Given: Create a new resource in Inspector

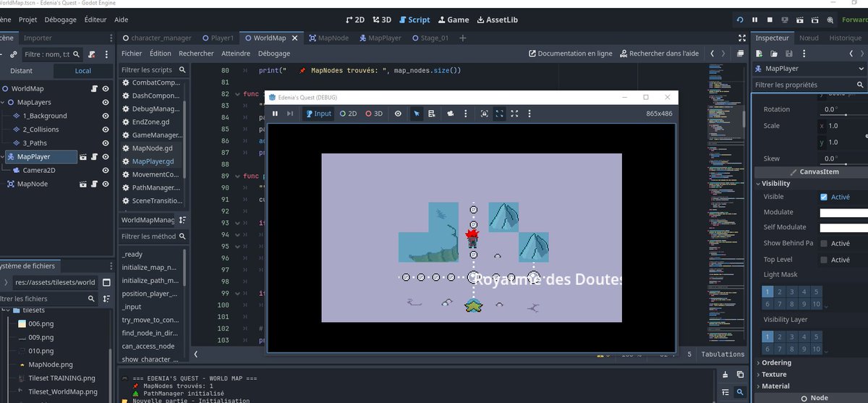Looking at the screenshot, I should click(x=759, y=54).
